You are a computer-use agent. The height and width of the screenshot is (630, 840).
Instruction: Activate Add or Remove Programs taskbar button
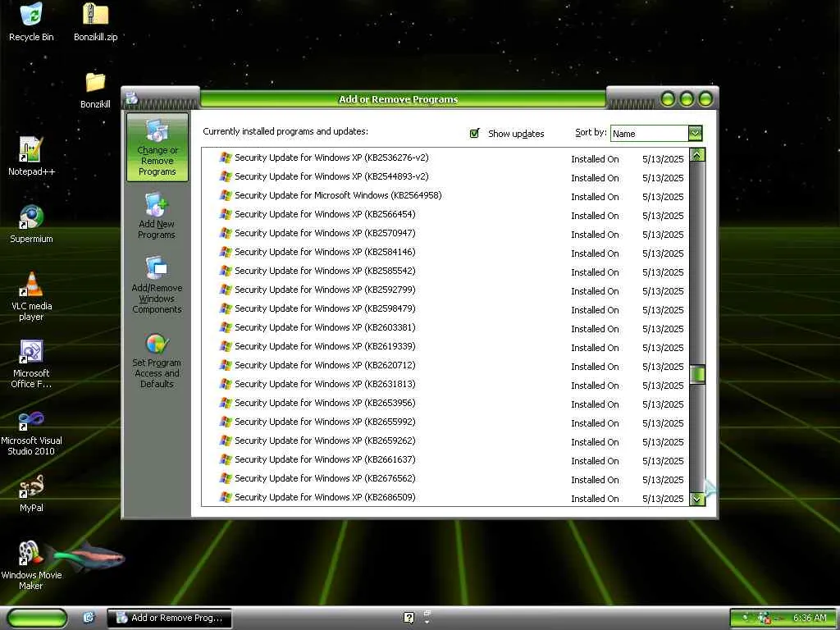(x=170, y=618)
